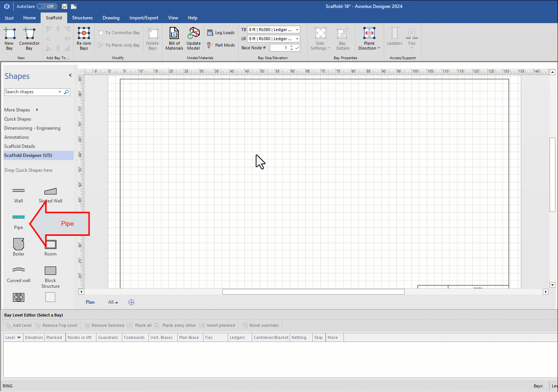Switch to the Structures ribbon tab

click(82, 18)
